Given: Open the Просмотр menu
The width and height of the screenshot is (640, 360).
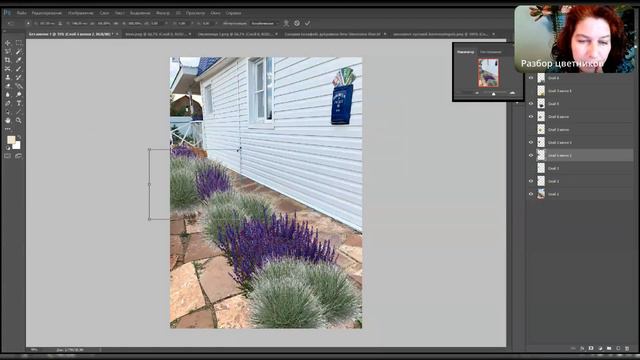Looking at the screenshot, I should [195, 13].
